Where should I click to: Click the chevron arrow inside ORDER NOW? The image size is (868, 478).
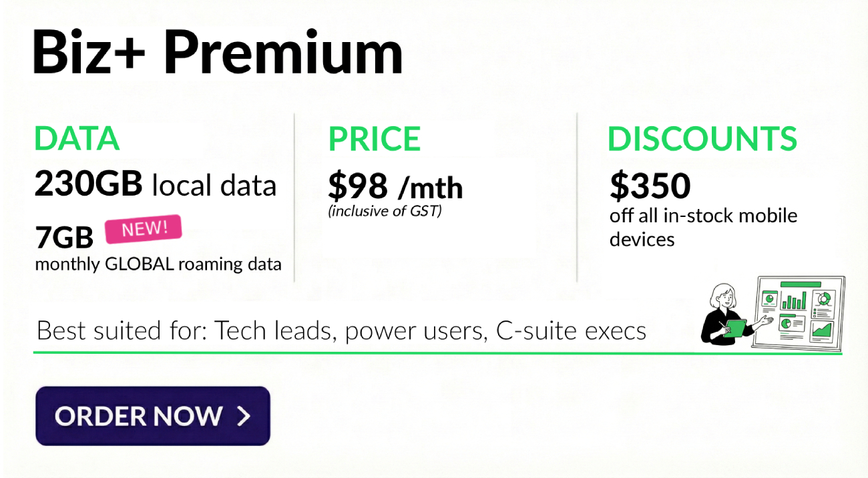tap(244, 416)
